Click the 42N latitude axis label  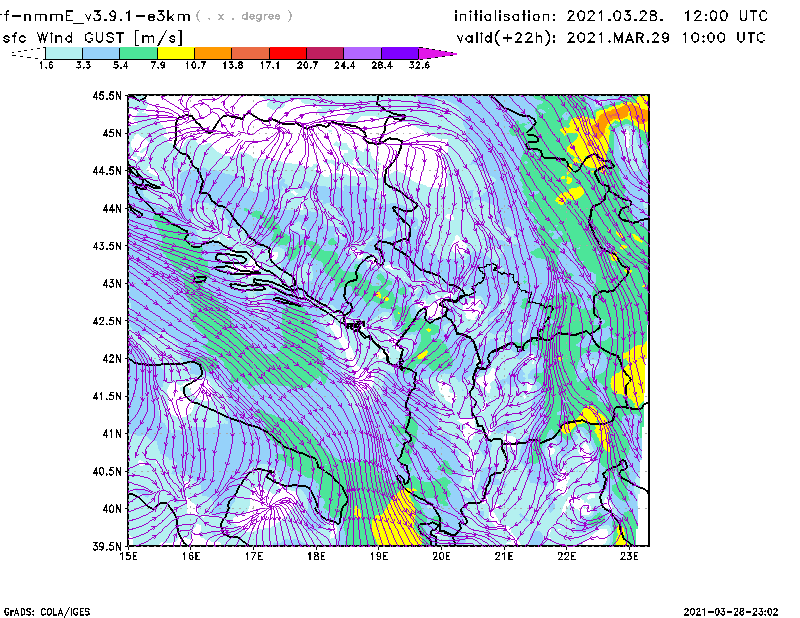click(110, 358)
